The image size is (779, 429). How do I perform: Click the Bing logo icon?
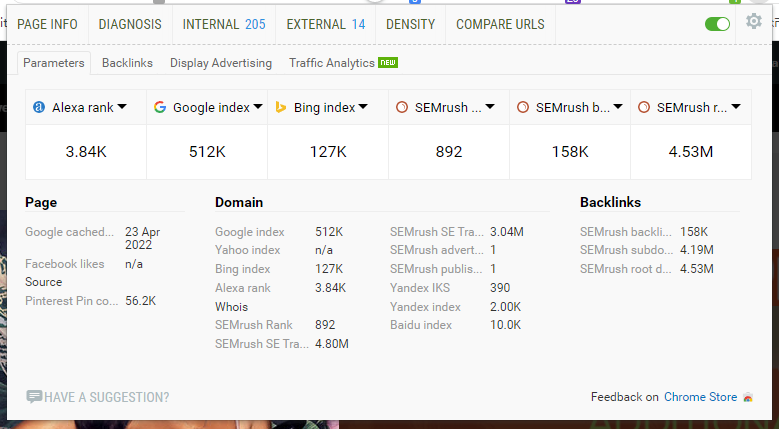(x=281, y=107)
